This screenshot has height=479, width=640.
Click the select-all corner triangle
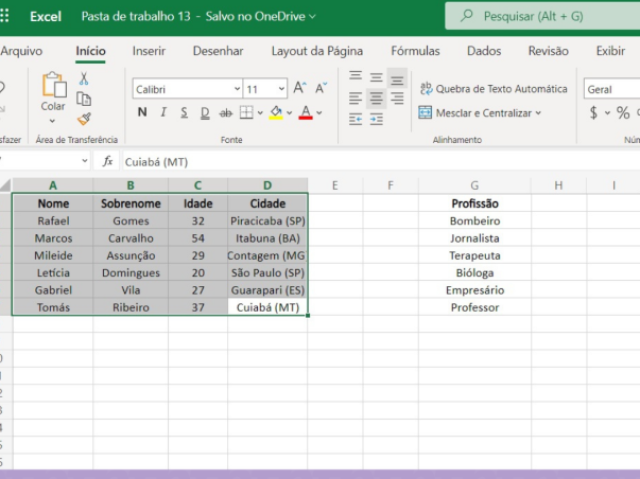pyautogui.click(x=5, y=186)
